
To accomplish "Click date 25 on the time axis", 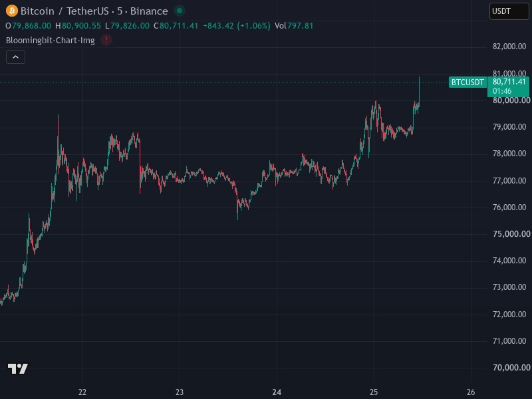I will click(374, 392).
